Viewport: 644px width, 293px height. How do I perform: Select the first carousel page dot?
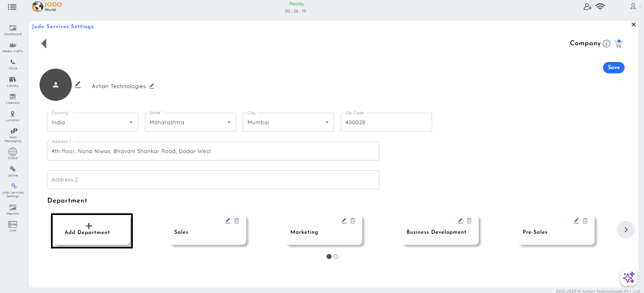coord(329,257)
